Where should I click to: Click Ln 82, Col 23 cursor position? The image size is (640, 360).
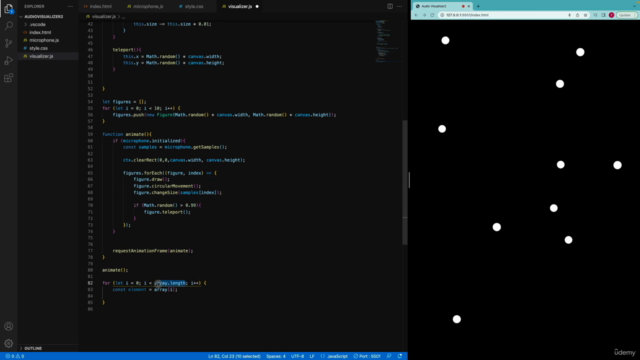click(x=234, y=356)
